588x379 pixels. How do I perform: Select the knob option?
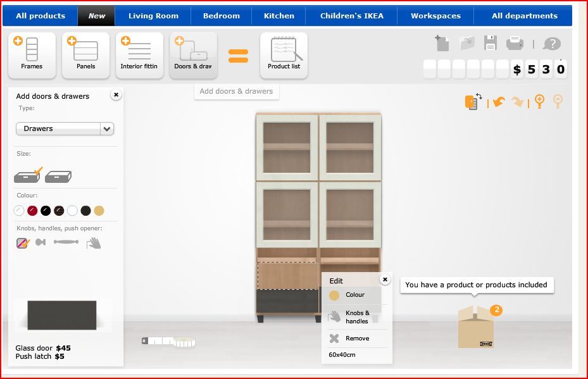coord(41,242)
